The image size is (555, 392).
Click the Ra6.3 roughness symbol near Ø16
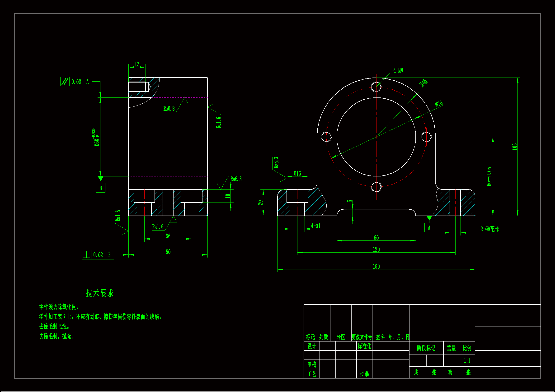[276, 162]
